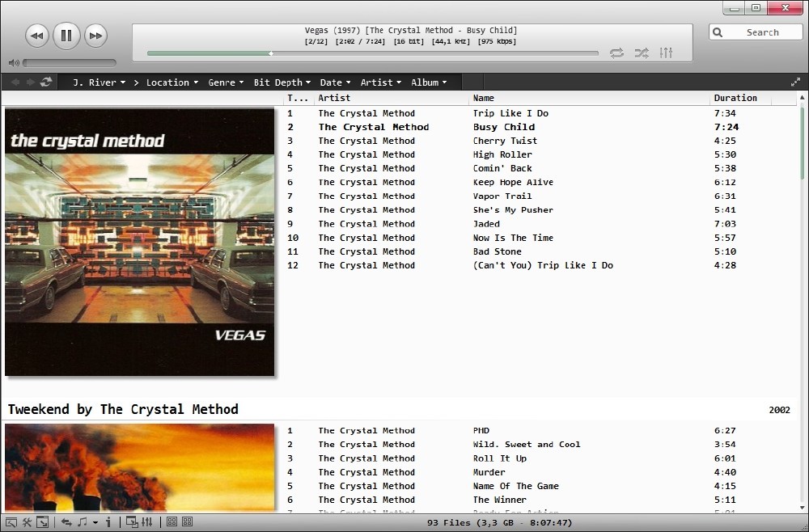Click the expand-view arrows icon on the navigation bar

(x=795, y=82)
